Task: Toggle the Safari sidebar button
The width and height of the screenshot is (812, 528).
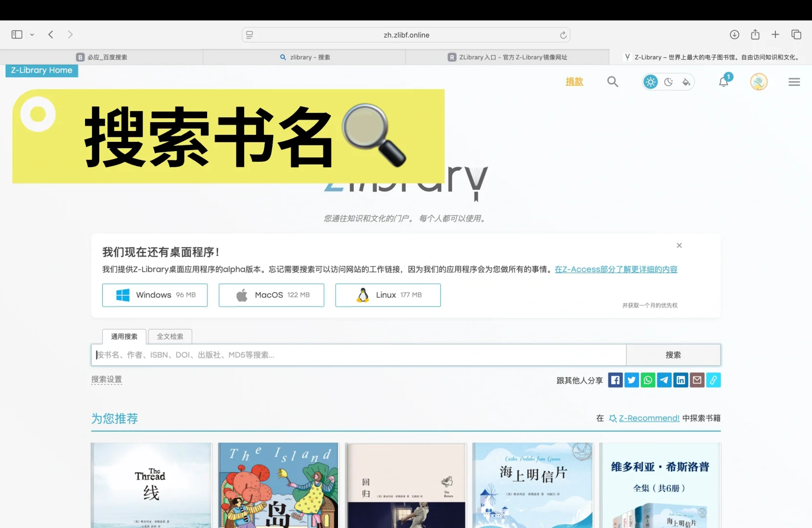Action: 17,35
